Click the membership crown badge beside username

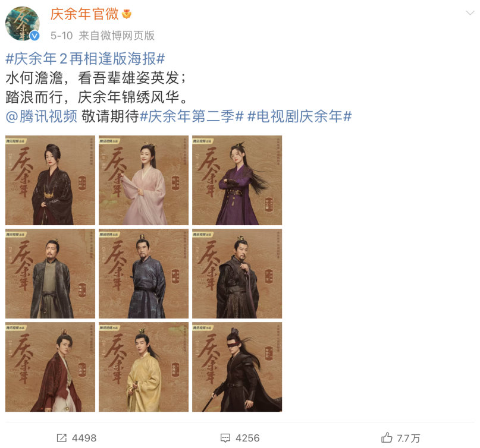127,14
